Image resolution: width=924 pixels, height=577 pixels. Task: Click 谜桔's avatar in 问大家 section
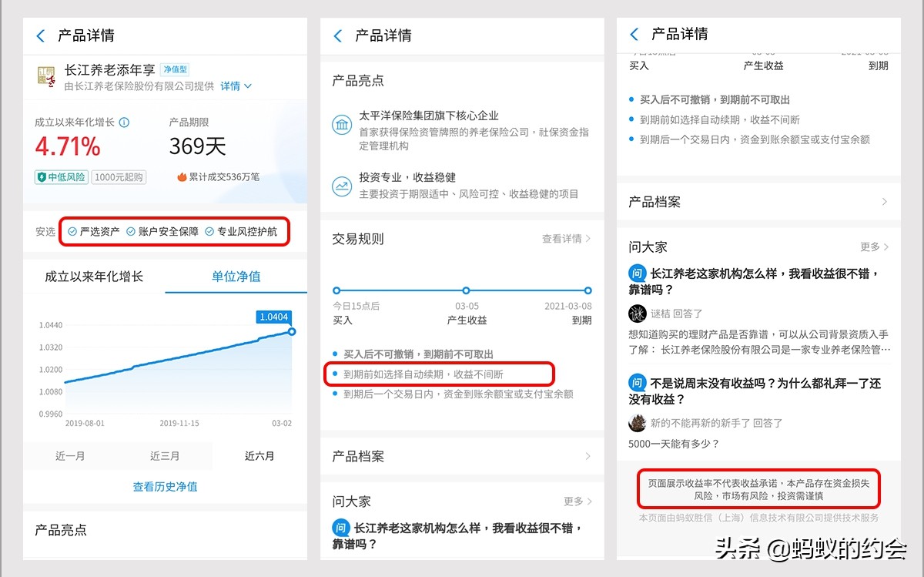click(638, 313)
